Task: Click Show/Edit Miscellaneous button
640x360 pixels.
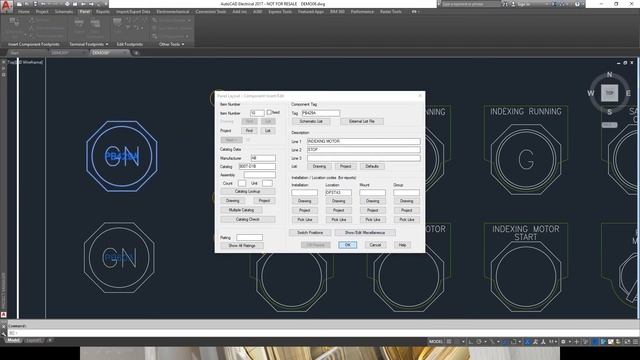Action: [365, 233]
